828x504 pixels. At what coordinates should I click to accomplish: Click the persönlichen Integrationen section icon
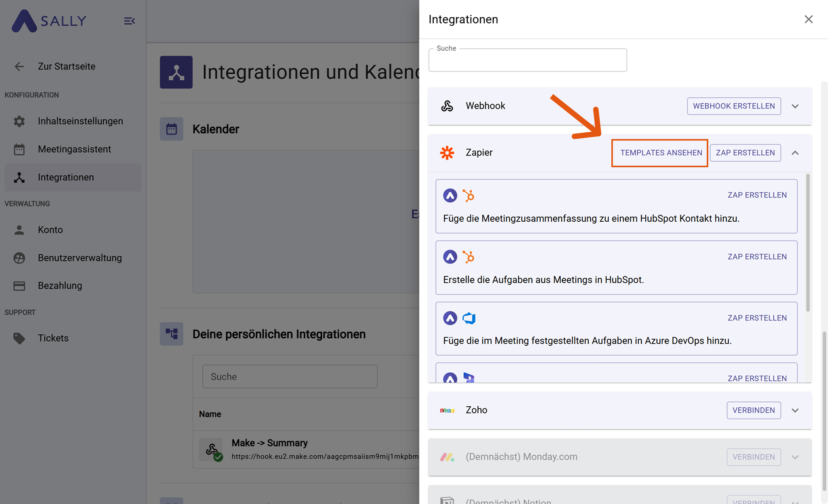171,334
